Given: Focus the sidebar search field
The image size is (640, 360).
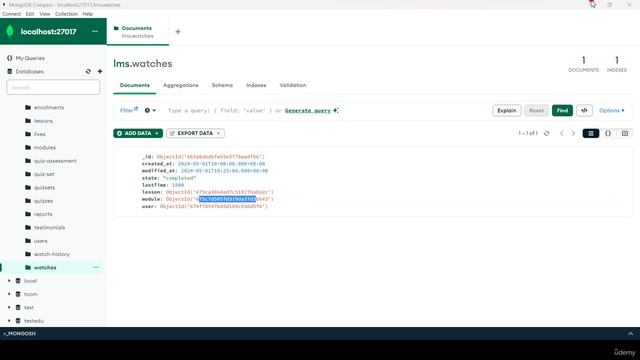Looking at the screenshot, I should pyautogui.click(x=53, y=87).
